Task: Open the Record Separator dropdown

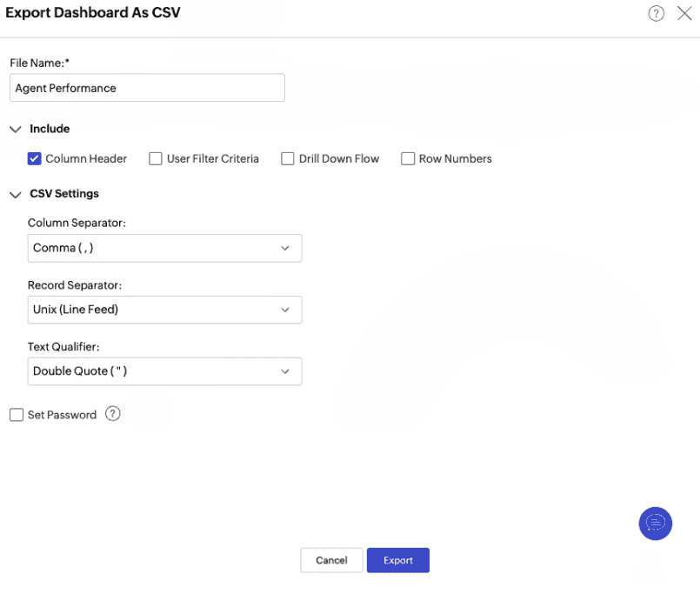Action: (164, 310)
